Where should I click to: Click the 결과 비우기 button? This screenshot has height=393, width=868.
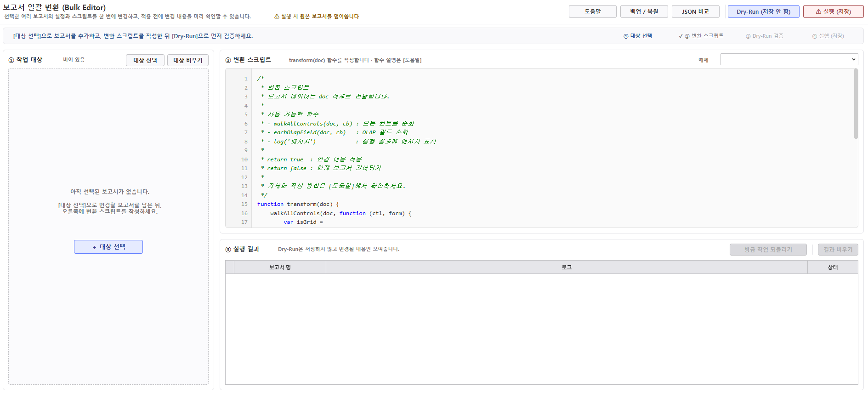click(x=838, y=250)
